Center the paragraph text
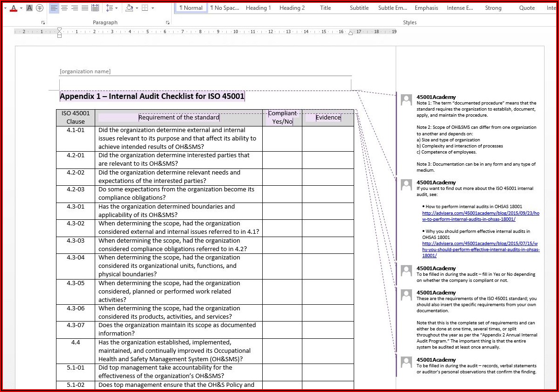Viewport: 559px width, 392px height. click(64, 8)
